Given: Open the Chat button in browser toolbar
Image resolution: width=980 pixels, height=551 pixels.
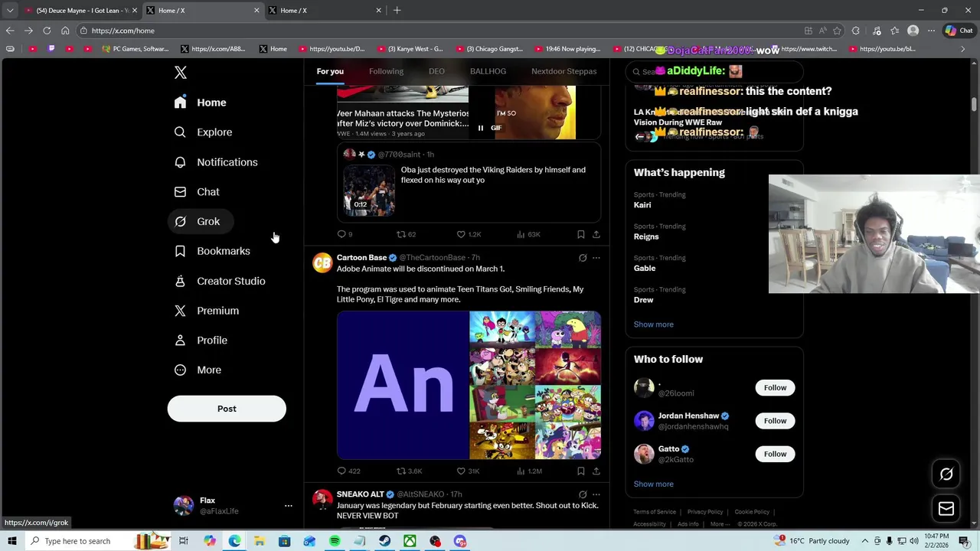Looking at the screenshot, I should click(959, 31).
